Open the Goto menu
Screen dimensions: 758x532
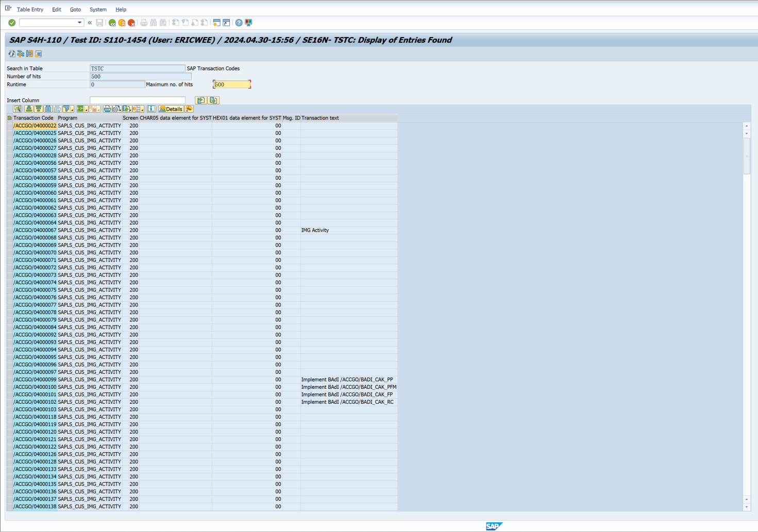tap(75, 9)
